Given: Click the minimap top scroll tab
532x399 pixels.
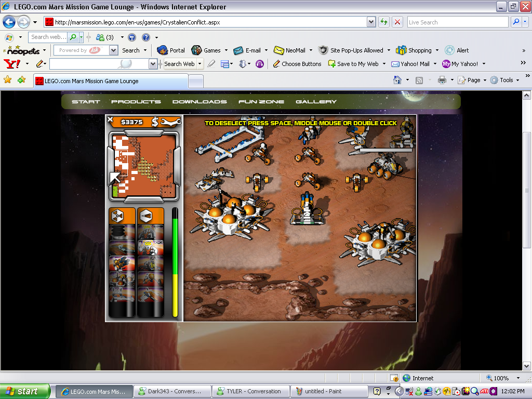Looking at the screenshot, I should pos(144,134).
